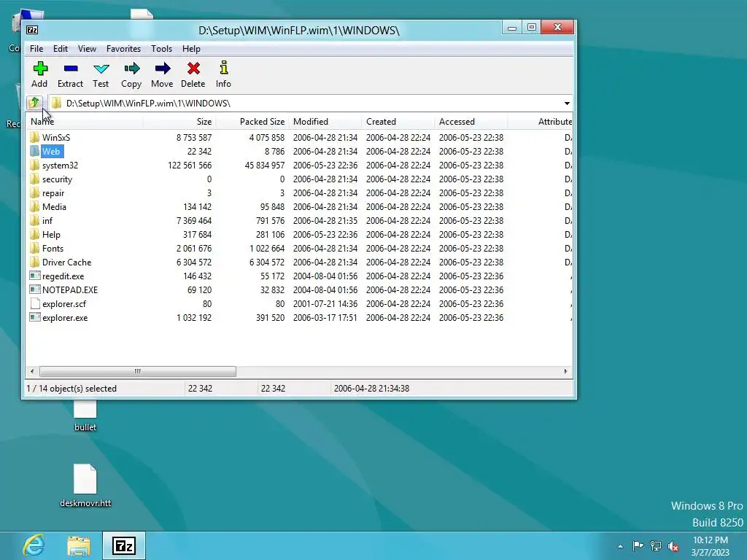Image resolution: width=747 pixels, height=560 pixels.
Task: Select the explorer.exe file icon
Action: [35, 317]
